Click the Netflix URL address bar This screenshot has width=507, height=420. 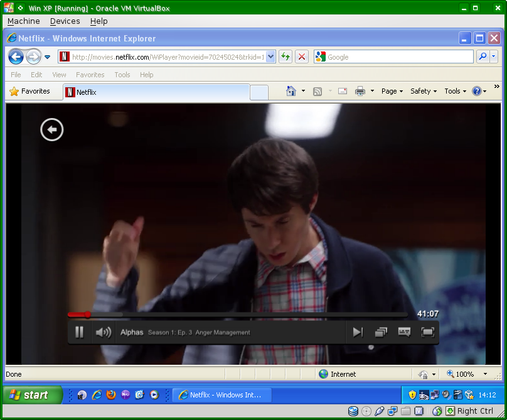tap(168, 57)
